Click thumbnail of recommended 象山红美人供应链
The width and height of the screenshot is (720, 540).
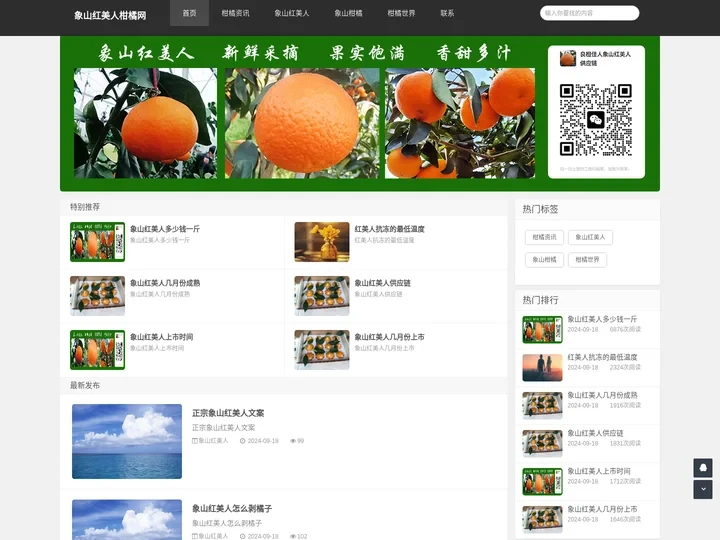321,296
